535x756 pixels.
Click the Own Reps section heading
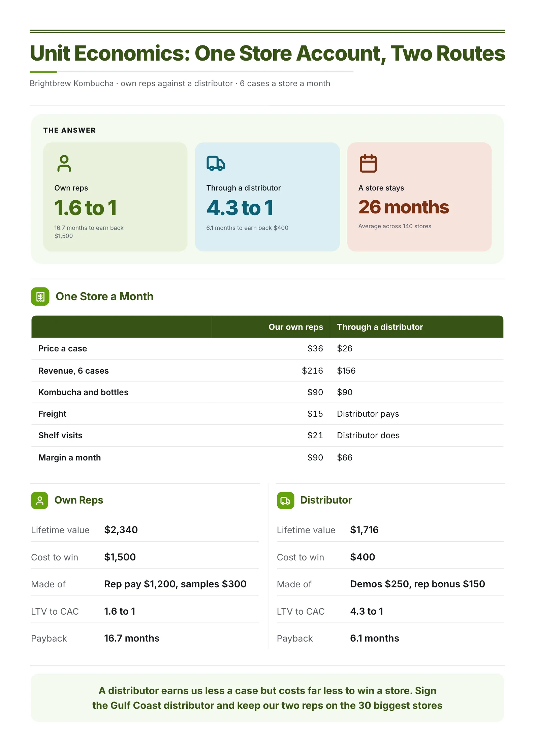tap(79, 500)
